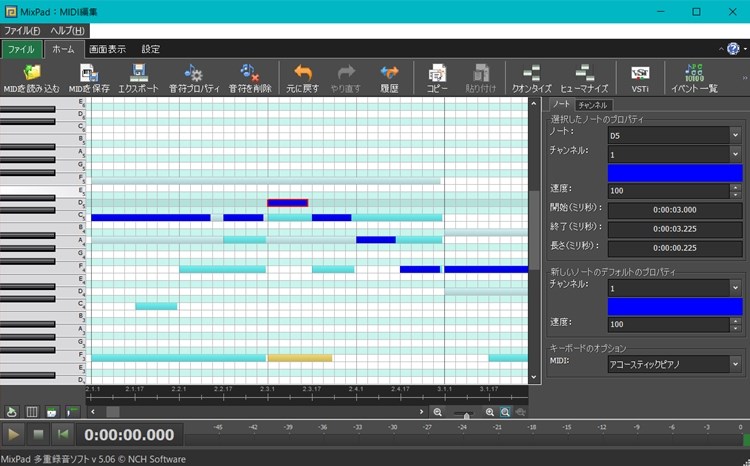Click the piano roll scroll down arrow
This screenshot has height=466, width=750.
click(x=534, y=377)
